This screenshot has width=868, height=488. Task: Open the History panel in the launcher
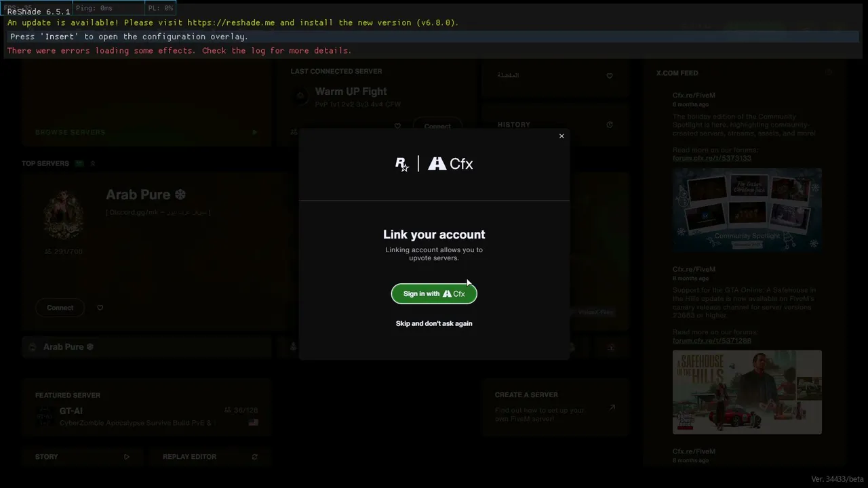pyautogui.click(x=514, y=125)
